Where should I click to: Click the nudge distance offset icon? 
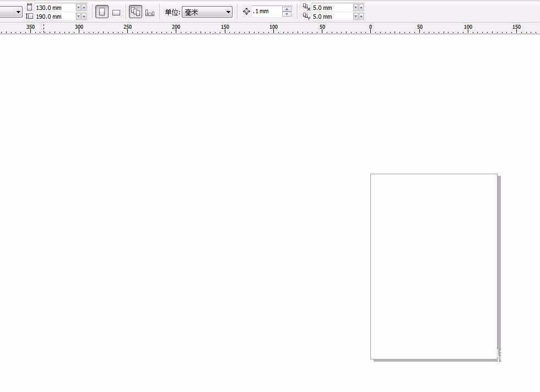click(x=246, y=11)
